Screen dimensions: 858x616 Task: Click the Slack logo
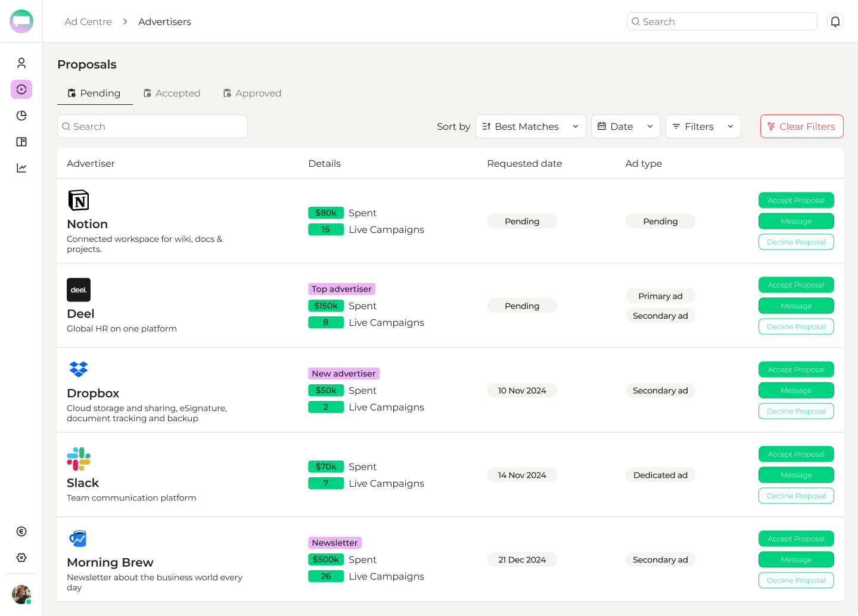79,459
